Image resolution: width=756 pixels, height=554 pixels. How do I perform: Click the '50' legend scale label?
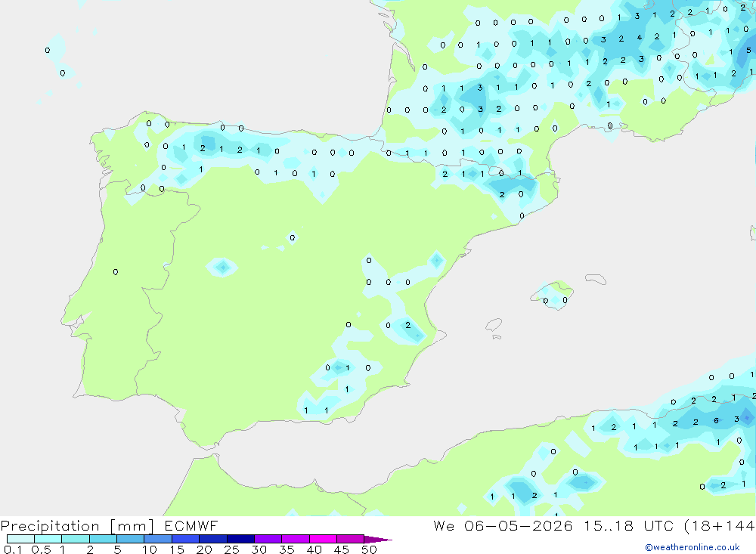(369, 549)
